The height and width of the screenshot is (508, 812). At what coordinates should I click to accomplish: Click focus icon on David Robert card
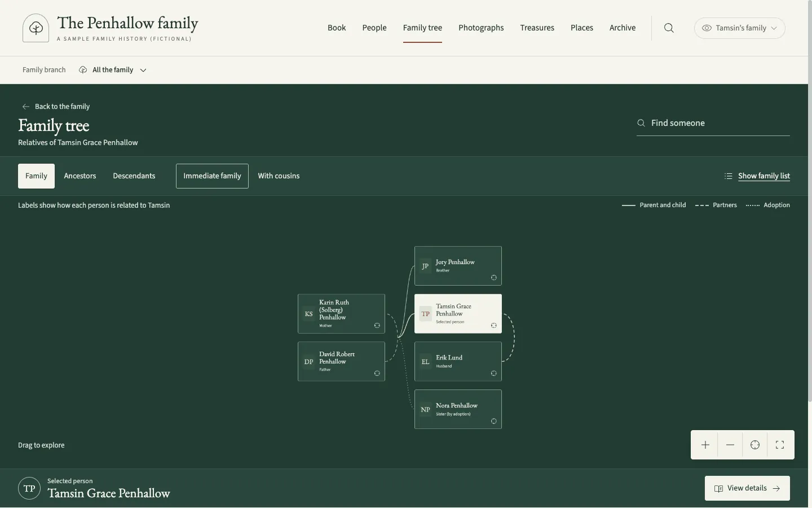tap(377, 374)
